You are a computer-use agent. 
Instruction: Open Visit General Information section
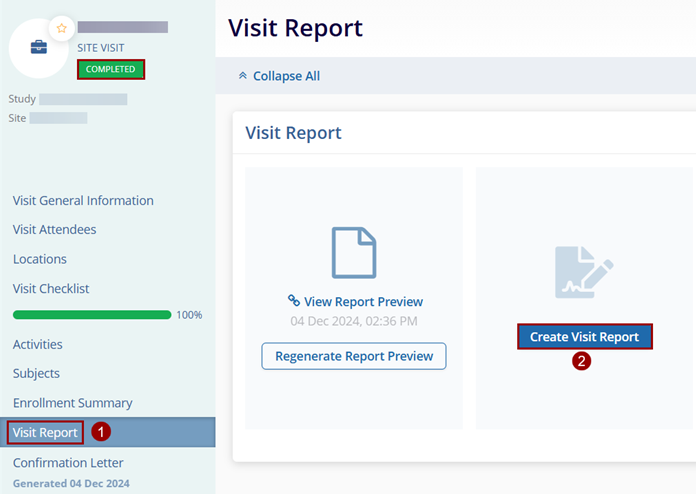[x=83, y=200]
